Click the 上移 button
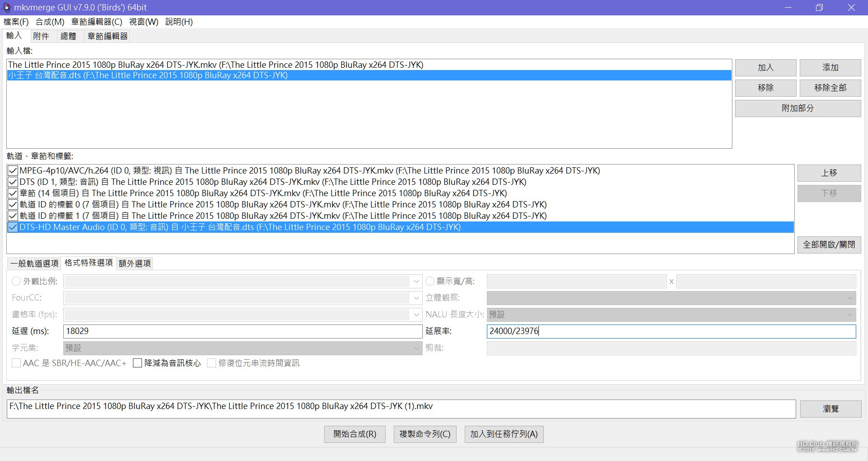This screenshot has height=461, width=868. [x=829, y=173]
